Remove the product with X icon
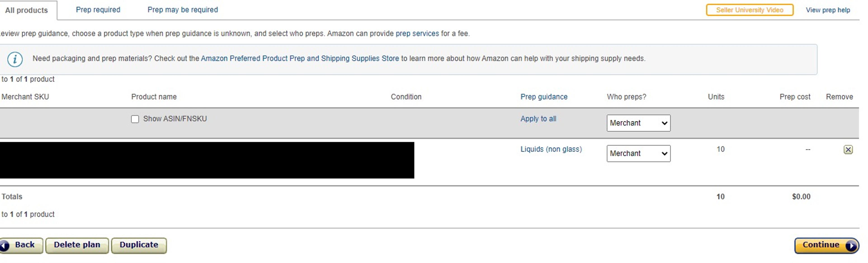The width and height of the screenshot is (868, 263). (x=848, y=150)
